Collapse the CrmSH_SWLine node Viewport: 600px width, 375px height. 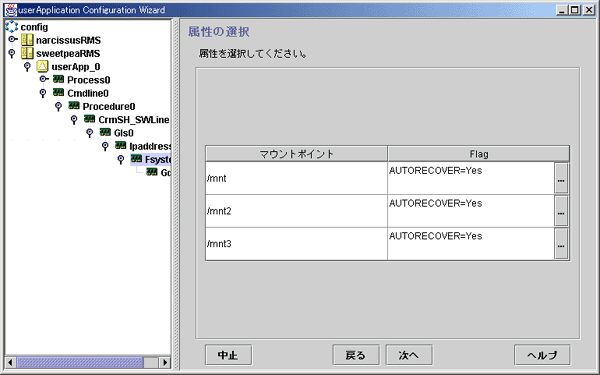coord(74,119)
